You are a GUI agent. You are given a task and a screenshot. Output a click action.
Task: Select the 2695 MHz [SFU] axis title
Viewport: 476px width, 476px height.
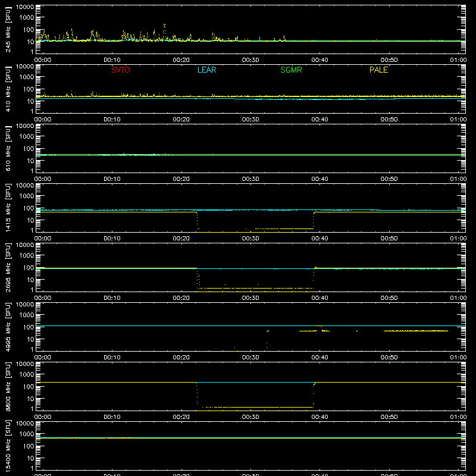[x=8, y=267]
